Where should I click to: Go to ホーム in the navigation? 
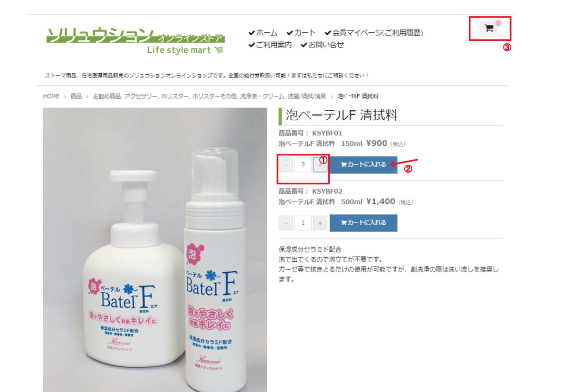pos(263,33)
